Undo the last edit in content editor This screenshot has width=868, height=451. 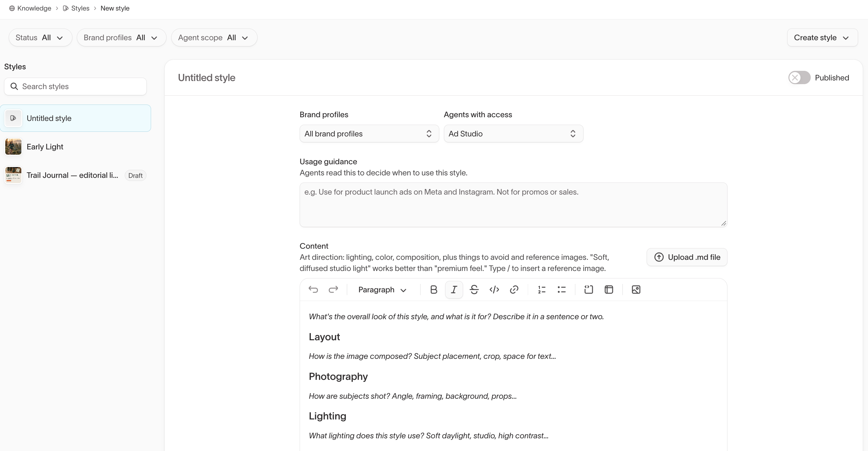tap(313, 290)
